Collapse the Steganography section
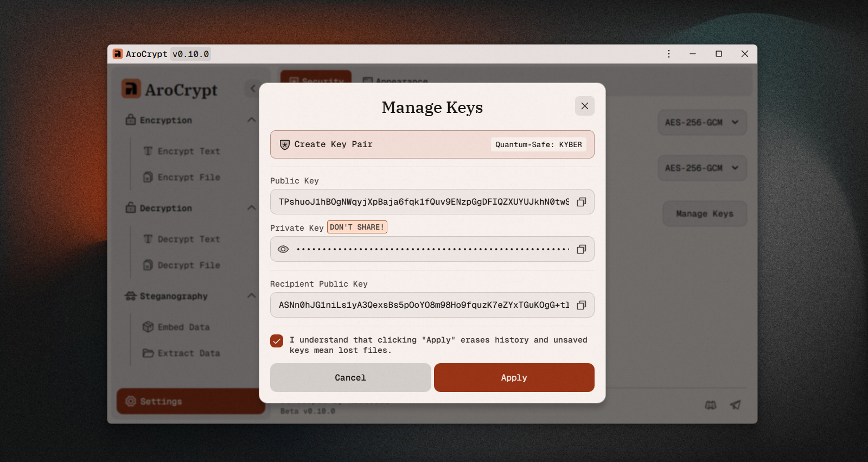868x462 pixels. [251, 296]
